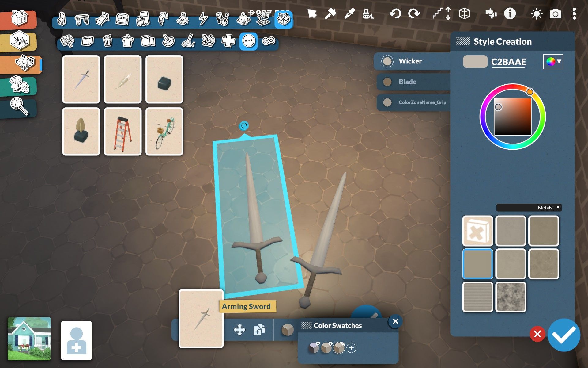Select the hammer build tool

tap(330, 14)
